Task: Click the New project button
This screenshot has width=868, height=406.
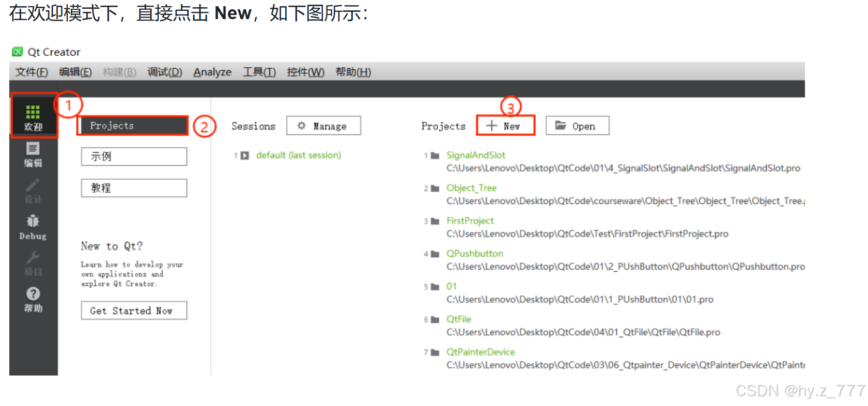Action: point(505,126)
